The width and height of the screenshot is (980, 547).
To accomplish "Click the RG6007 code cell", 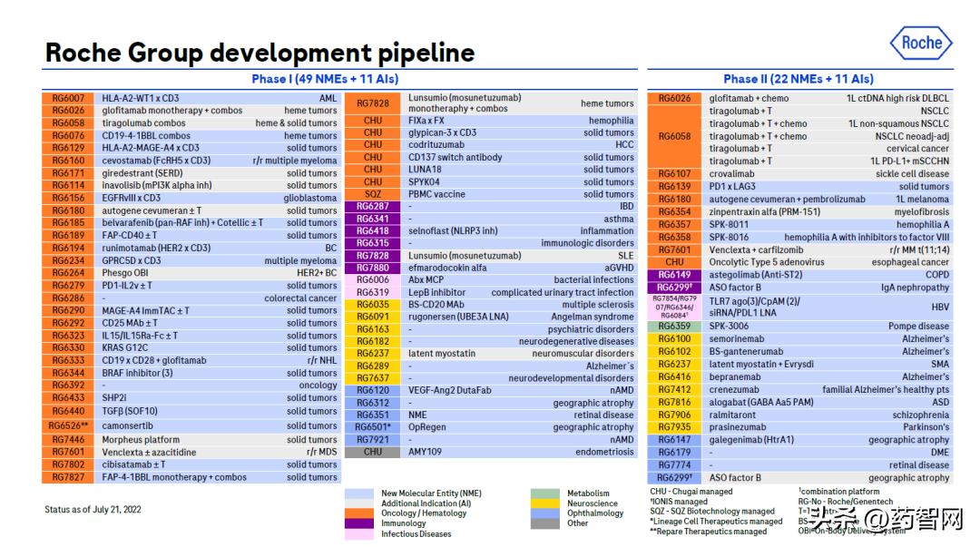I will tap(68, 98).
